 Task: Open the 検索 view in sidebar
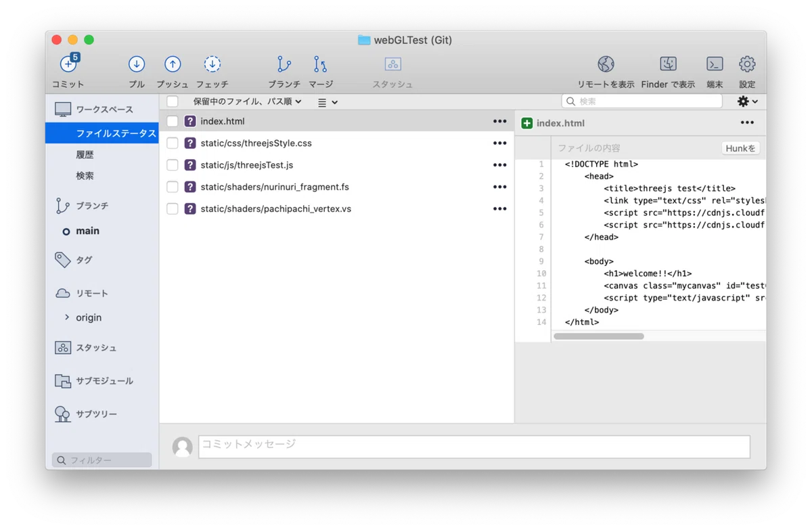[x=85, y=176]
